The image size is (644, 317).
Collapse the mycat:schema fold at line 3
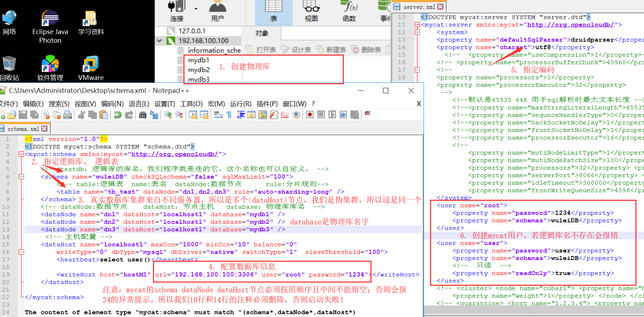21,154
